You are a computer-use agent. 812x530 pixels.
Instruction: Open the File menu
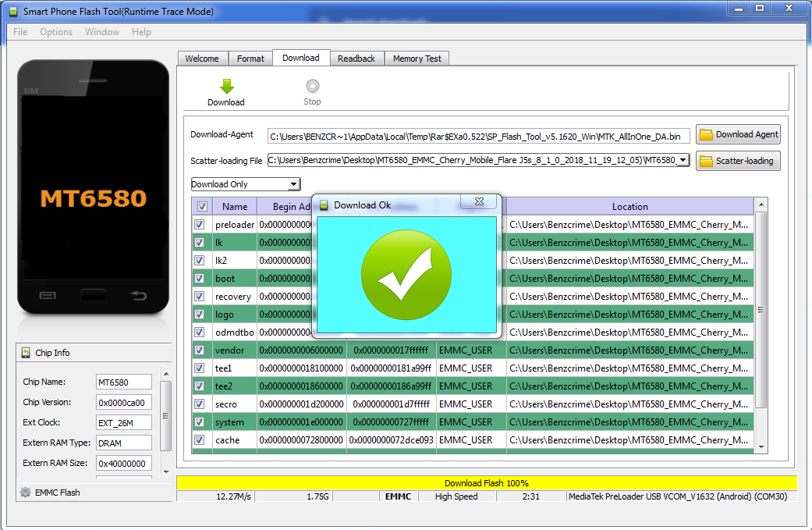pos(21,32)
